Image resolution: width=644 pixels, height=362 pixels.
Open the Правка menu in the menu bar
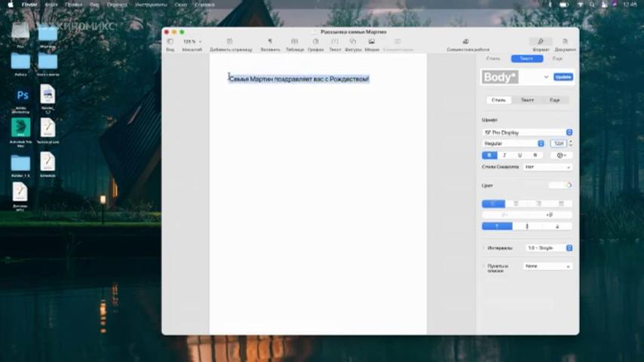click(73, 5)
